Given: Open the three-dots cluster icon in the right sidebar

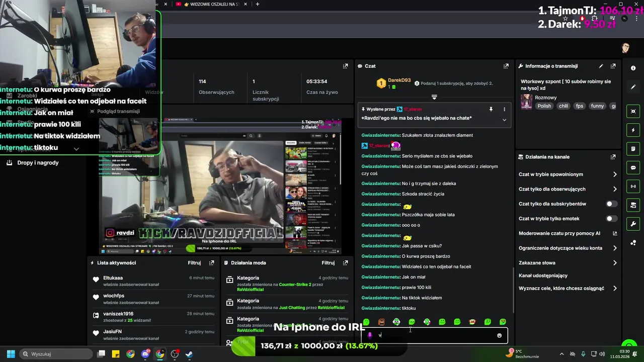Looking at the screenshot, I should pos(633,243).
